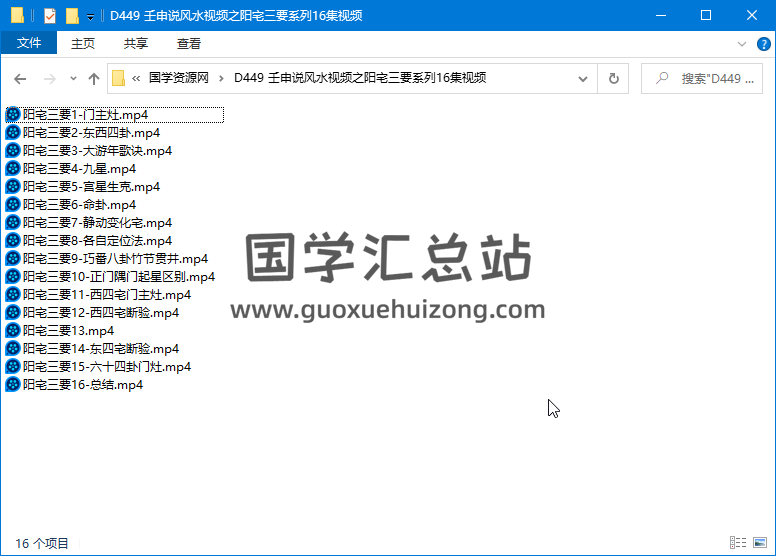776x556 pixels.
Task: Select file name 阳宅三要10-正门隅门起星区别.mp4
Action: click(x=119, y=277)
